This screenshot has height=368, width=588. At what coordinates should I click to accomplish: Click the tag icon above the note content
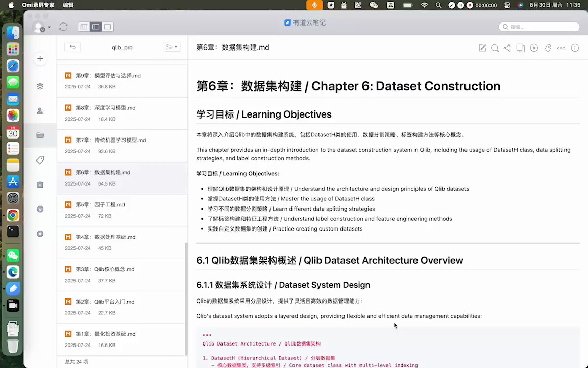pos(548,48)
